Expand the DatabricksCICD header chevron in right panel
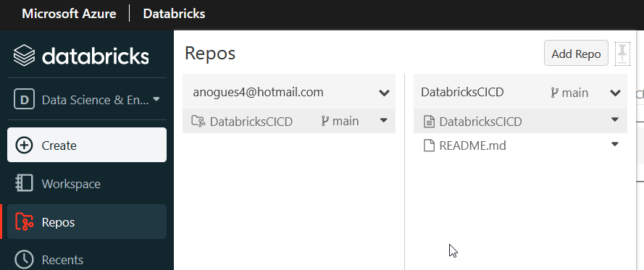Viewport: 644px width, 270px height. coord(615,93)
